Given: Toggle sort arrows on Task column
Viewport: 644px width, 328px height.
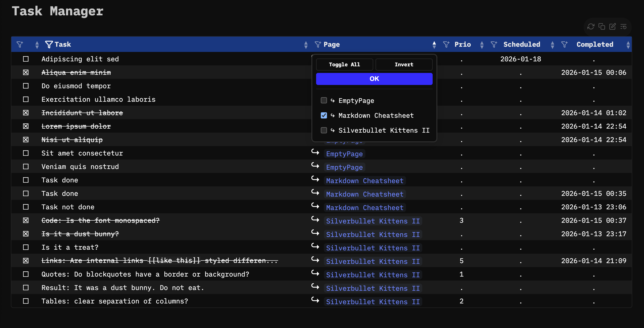Looking at the screenshot, I should (x=306, y=45).
